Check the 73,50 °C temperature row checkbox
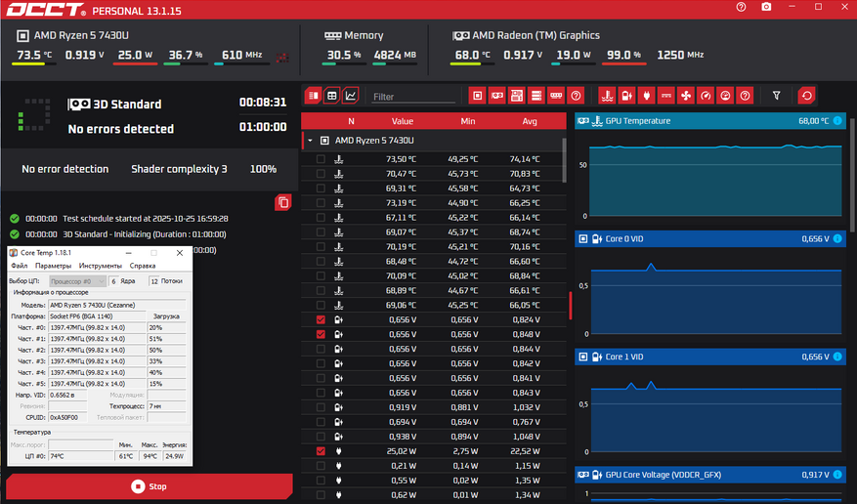The height and width of the screenshot is (504, 857). [x=321, y=158]
